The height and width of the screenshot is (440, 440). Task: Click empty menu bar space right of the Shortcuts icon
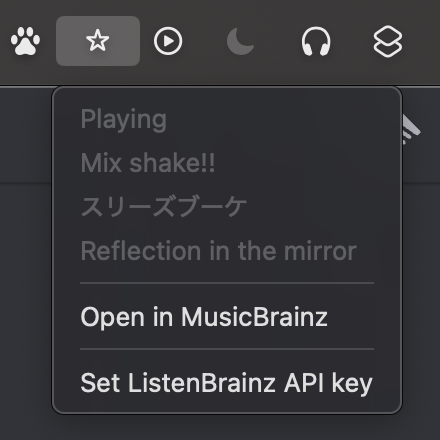click(x=422, y=41)
